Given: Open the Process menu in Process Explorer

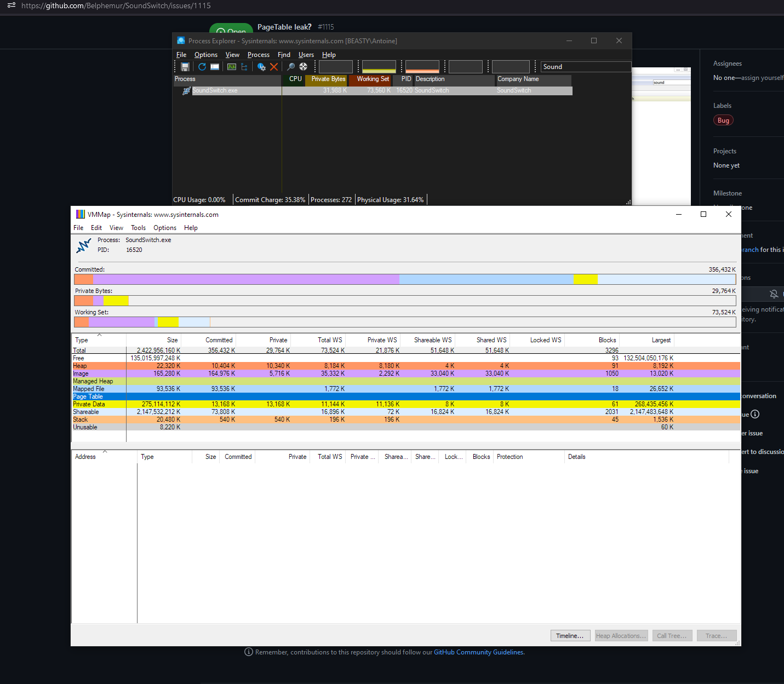Looking at the screenshot, I should pyautogui.click(x=258, y=54).
